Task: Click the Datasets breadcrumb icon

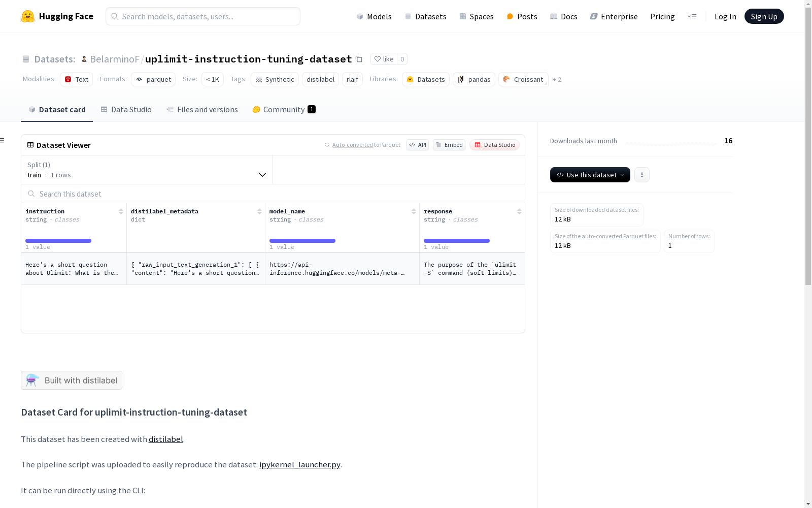Action: 26,59
